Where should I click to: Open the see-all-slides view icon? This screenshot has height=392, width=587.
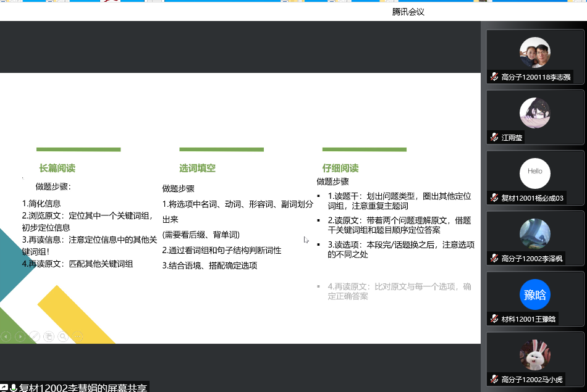[x=49, y=336]
